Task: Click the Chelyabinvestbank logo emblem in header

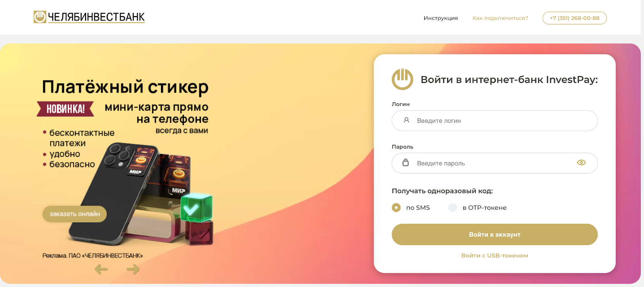Action: tap(40, 17)
